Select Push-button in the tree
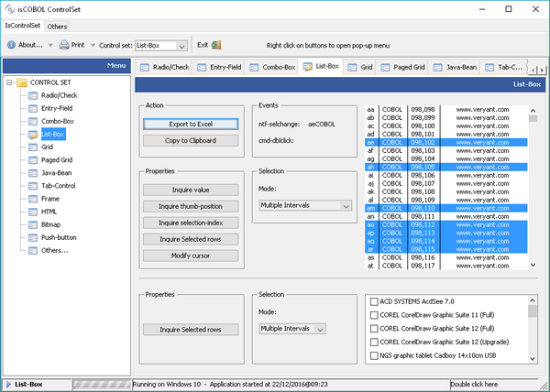This screenshot has width=550, height=392. (60, 236)
